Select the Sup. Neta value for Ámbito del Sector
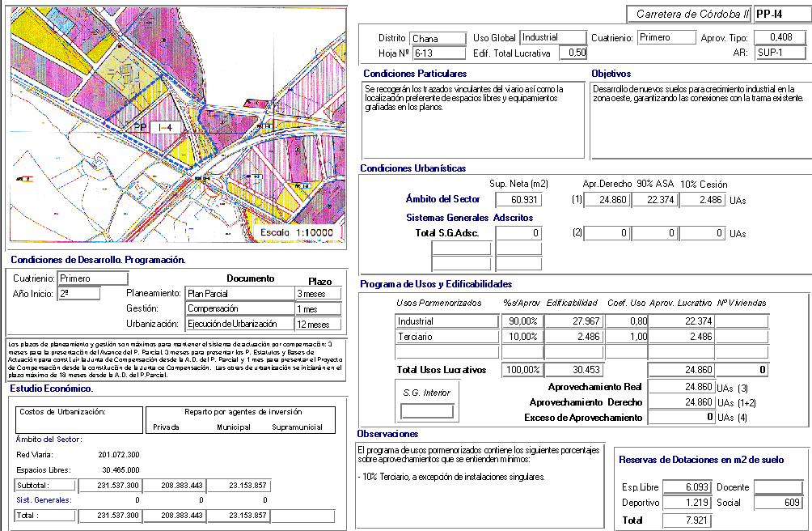The image size is (812, 531). [518, 200]
